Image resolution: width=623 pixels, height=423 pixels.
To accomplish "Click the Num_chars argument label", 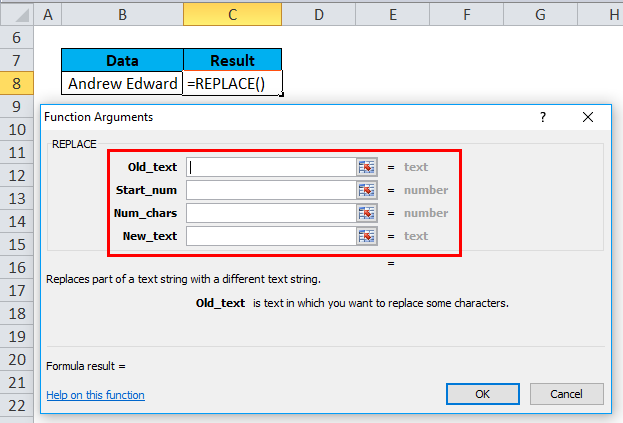I will coord(145,213).
